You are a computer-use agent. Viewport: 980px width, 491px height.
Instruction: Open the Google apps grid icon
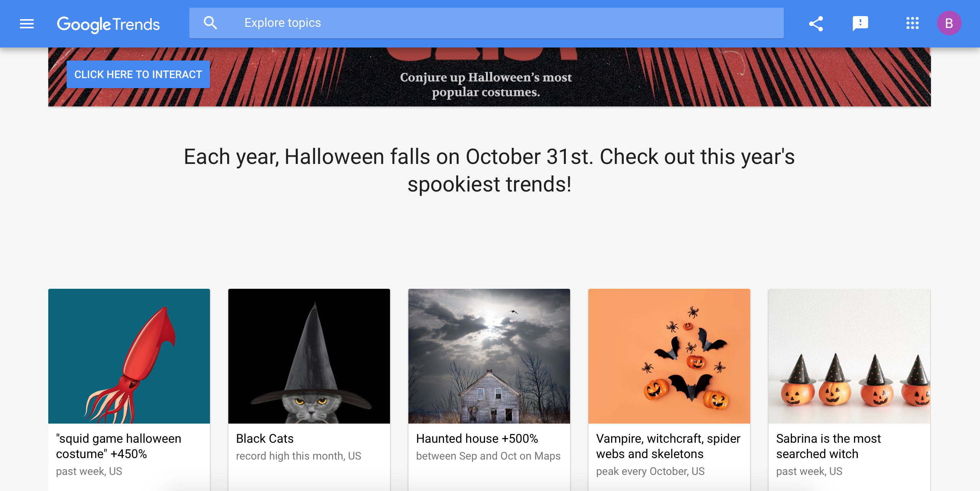(912, 23)
